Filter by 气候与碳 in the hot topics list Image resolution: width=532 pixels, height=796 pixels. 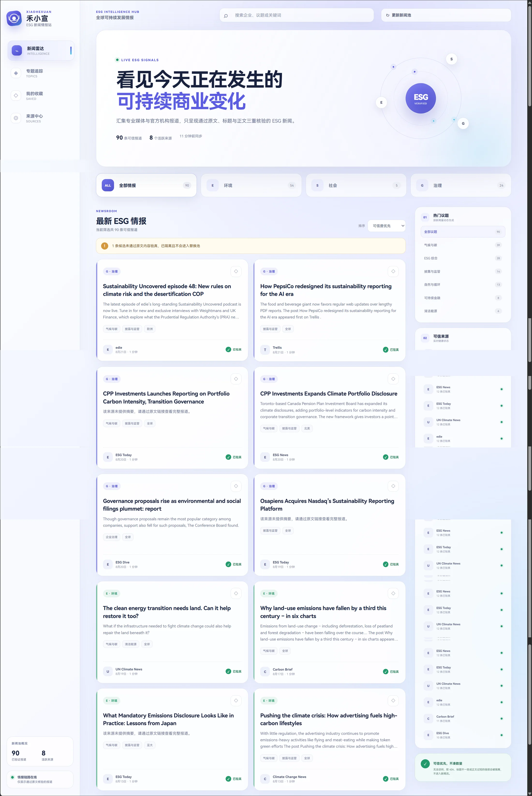(463, 245)
